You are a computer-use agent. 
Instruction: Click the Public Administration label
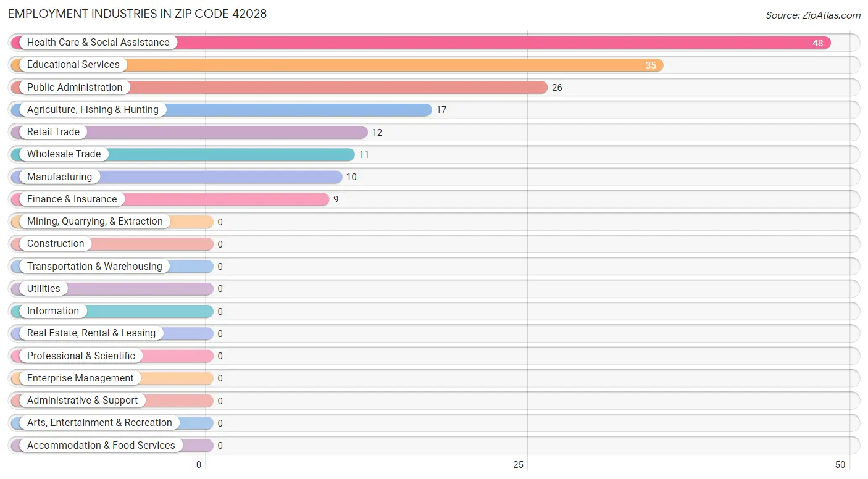(75, 88)
